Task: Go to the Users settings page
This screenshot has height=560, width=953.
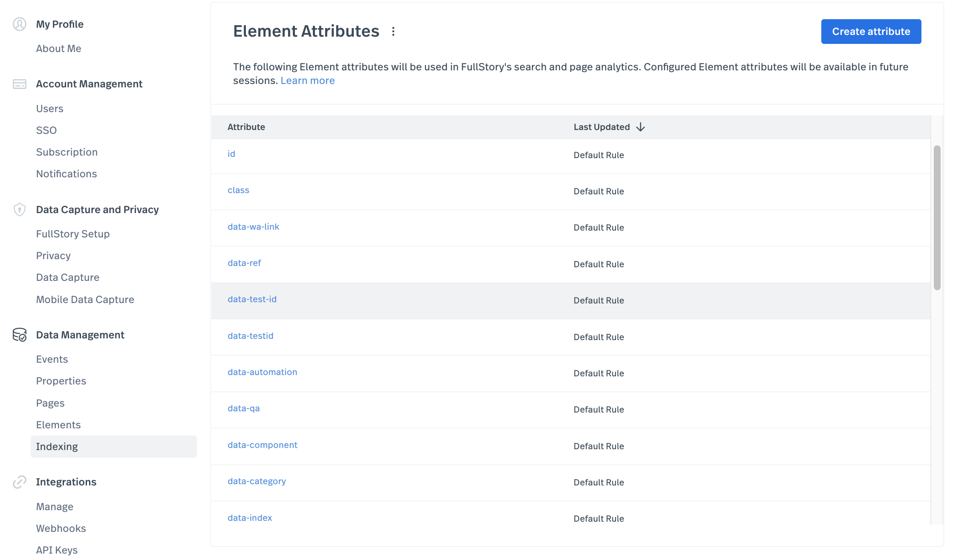Action: (50, 109)
